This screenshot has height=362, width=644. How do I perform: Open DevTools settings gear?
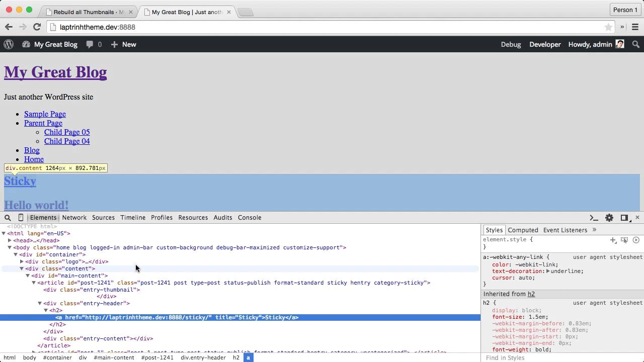tap(609, 218)
